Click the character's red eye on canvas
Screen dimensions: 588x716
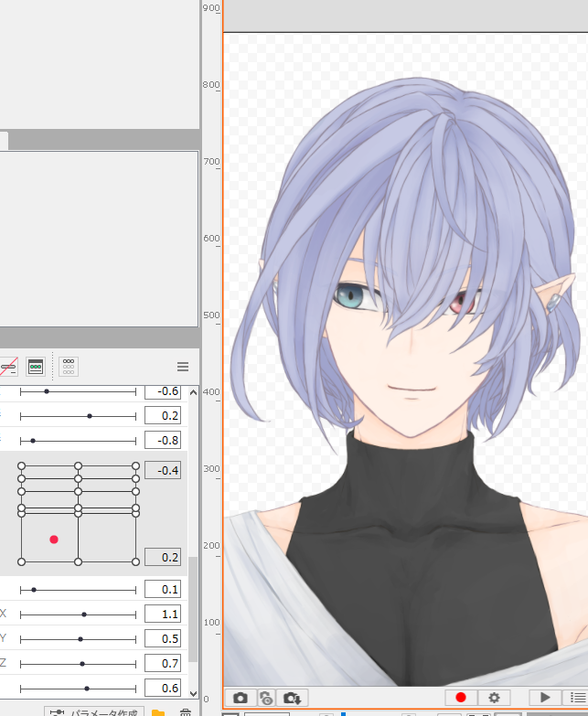tap(462, 304)
